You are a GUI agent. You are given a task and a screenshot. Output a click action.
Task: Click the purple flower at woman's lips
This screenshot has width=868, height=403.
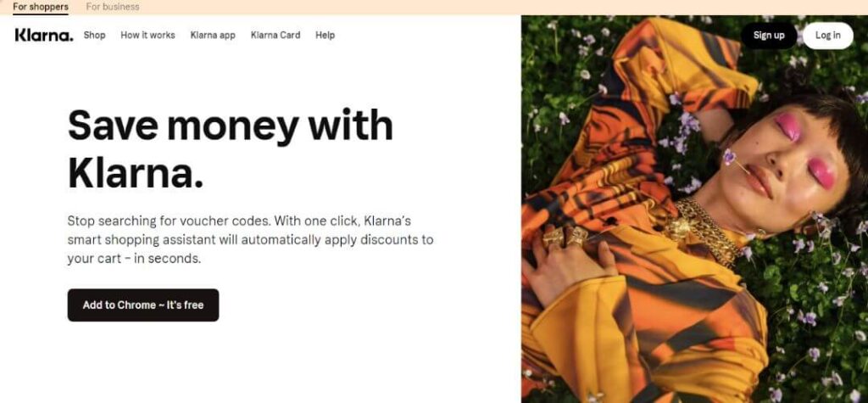pos(730,157)
